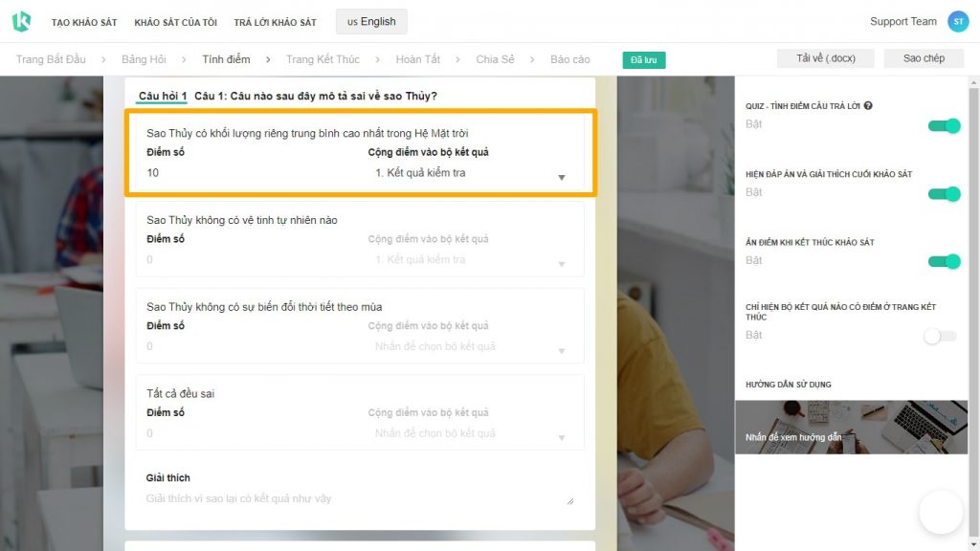Enable the CHỈ HIỆN BỘ KẾT QUẢ toggle
Viewport: 980px width, 551px height.
tap(940, 335)
